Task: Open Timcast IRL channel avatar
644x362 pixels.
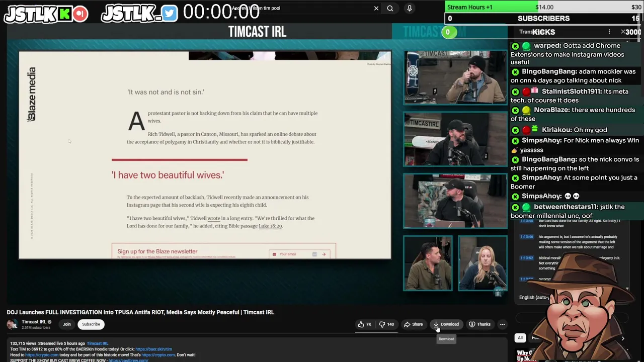Action: click(12, 324)
